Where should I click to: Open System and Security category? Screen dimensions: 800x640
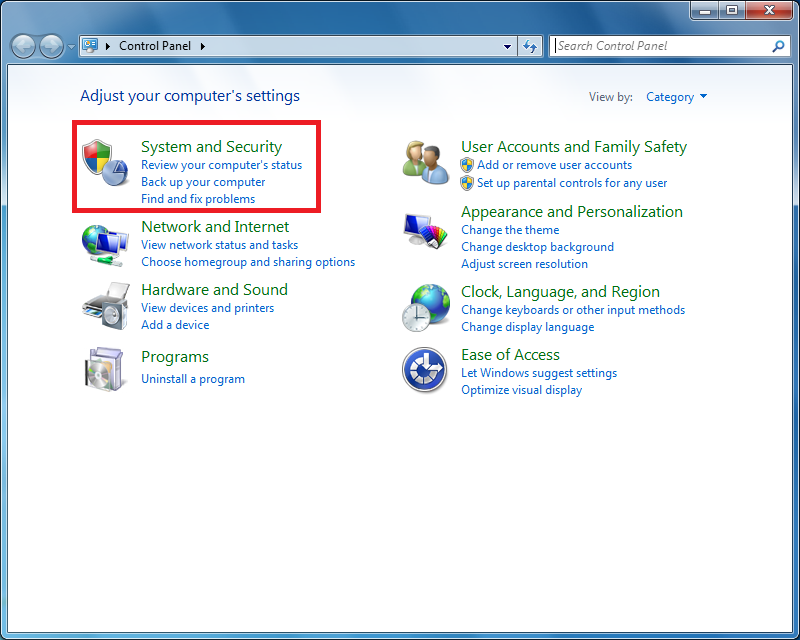coord(211,147)
